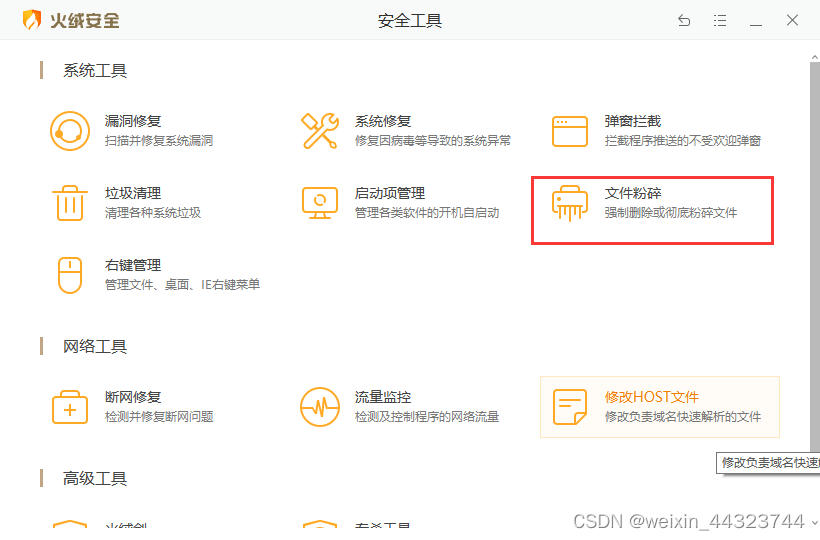
Task: Click description 修改负责域名快速解析的文件
Action: [682, 417]
